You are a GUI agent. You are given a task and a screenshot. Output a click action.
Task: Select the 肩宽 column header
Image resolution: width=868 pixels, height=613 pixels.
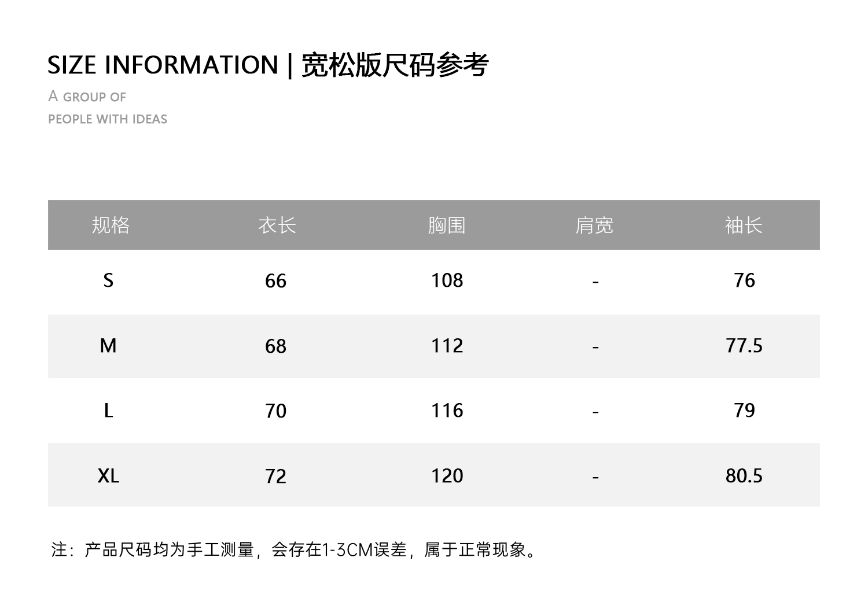[x=594, y=225]
